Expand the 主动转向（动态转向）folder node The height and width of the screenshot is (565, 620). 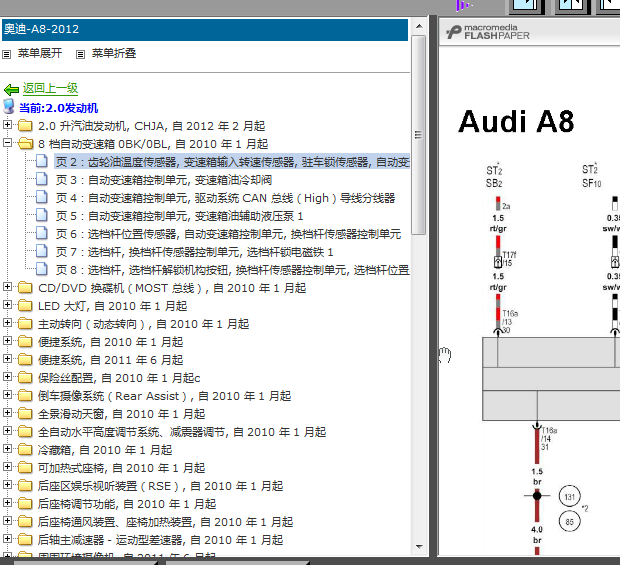(7, 323)
